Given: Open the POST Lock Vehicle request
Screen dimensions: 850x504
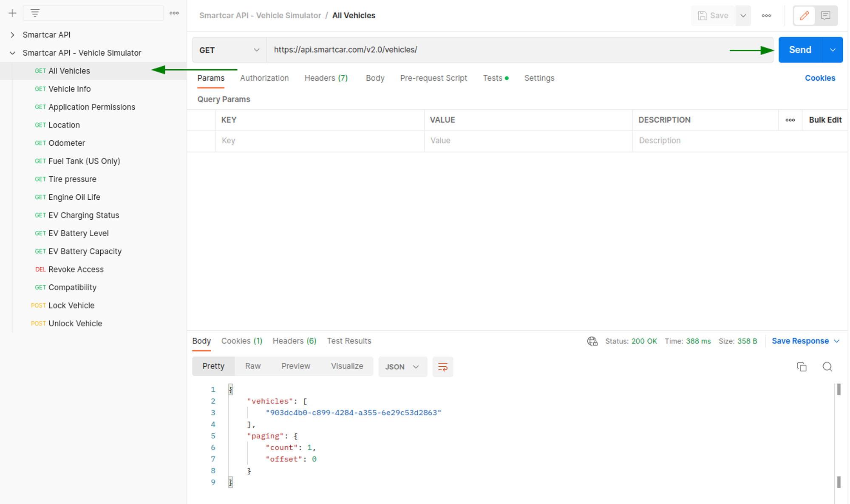Looking at the screenshot, I should (x=93, y=306).
